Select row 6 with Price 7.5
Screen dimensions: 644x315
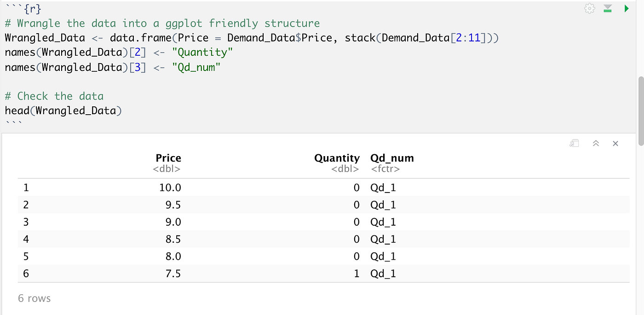tap(173, 274)
